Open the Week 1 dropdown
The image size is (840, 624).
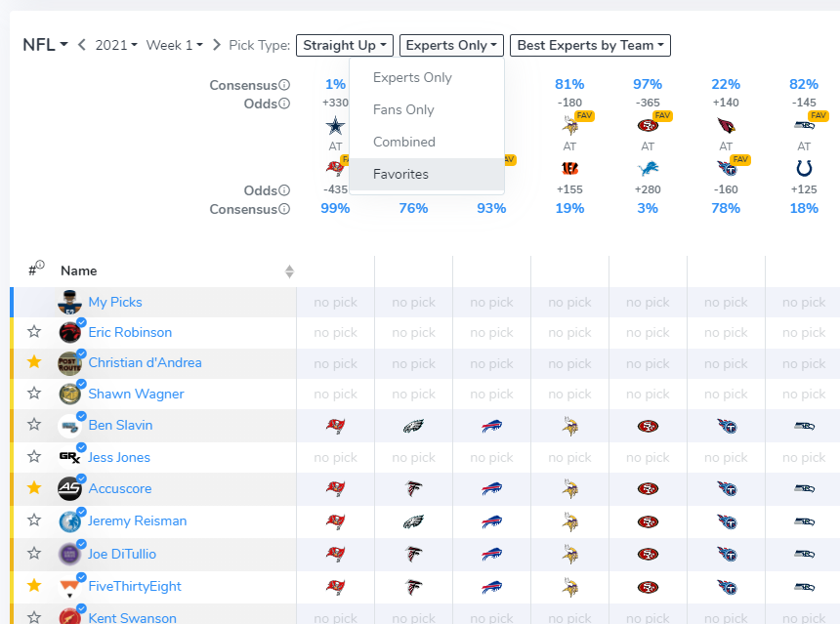click(175, 45)
